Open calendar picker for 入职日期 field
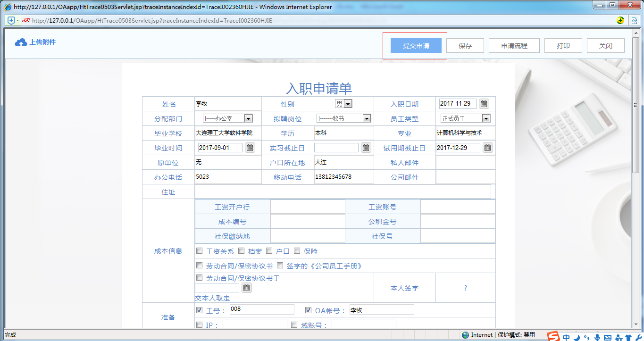644x341 pixels. tap(484, 103)
